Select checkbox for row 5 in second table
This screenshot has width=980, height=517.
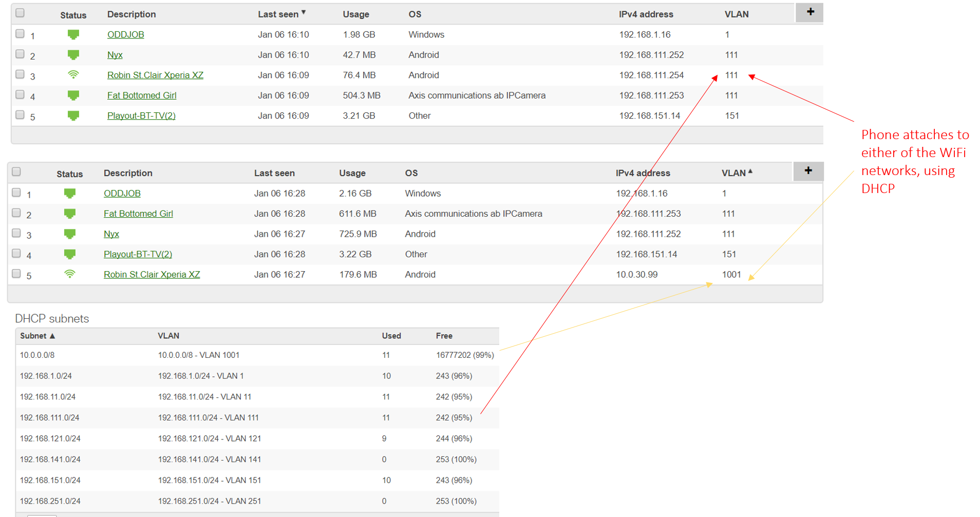16,274
